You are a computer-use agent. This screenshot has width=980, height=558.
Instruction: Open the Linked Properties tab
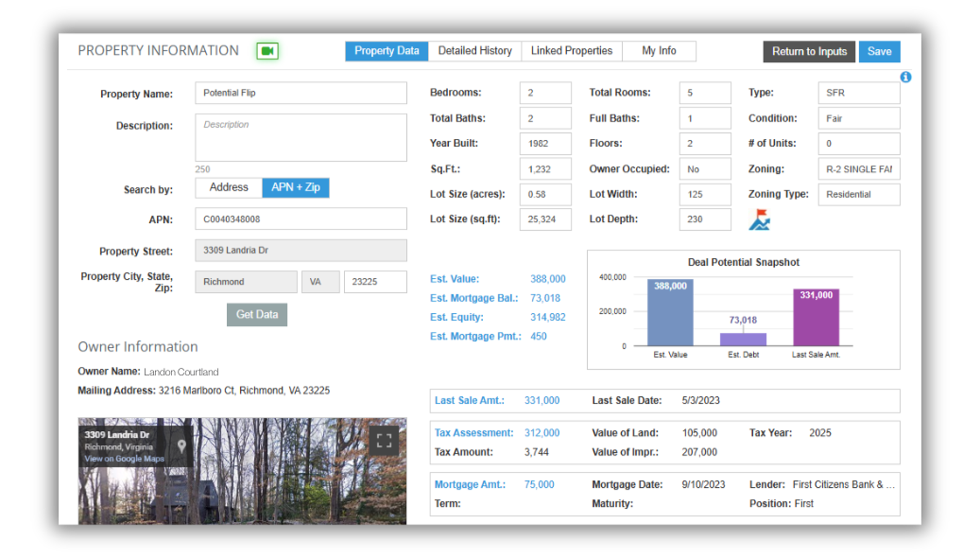(572, 51)
